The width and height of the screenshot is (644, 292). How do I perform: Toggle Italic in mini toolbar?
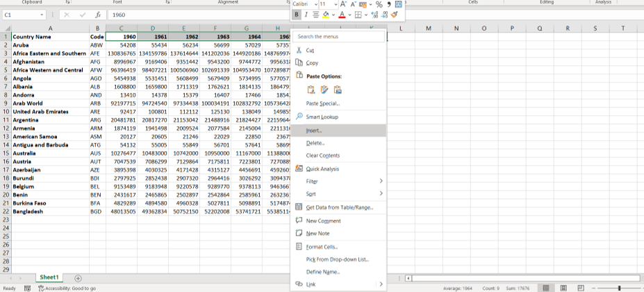pyautogui.click(x=306, y=15)
